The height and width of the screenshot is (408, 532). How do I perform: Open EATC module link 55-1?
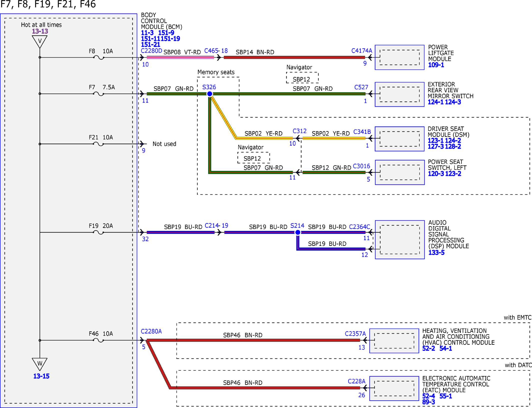tap(446, 396)
